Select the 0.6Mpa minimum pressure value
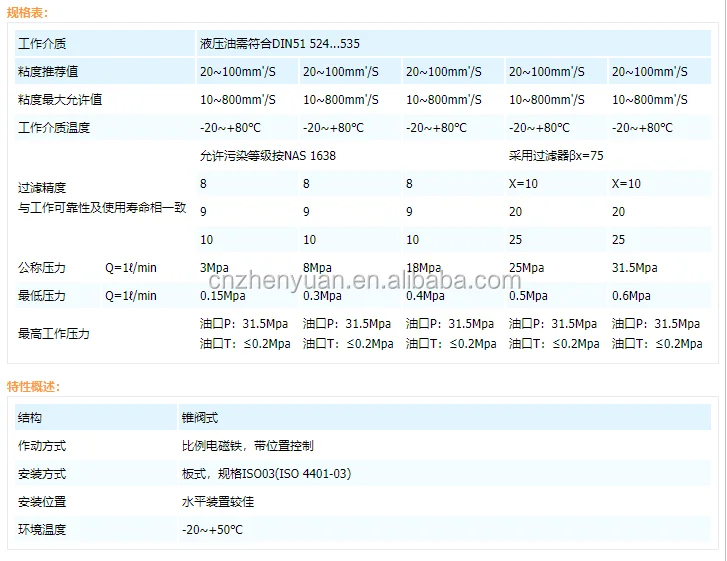This screenshot has height=561, width=727. click(x=631, y=296)
